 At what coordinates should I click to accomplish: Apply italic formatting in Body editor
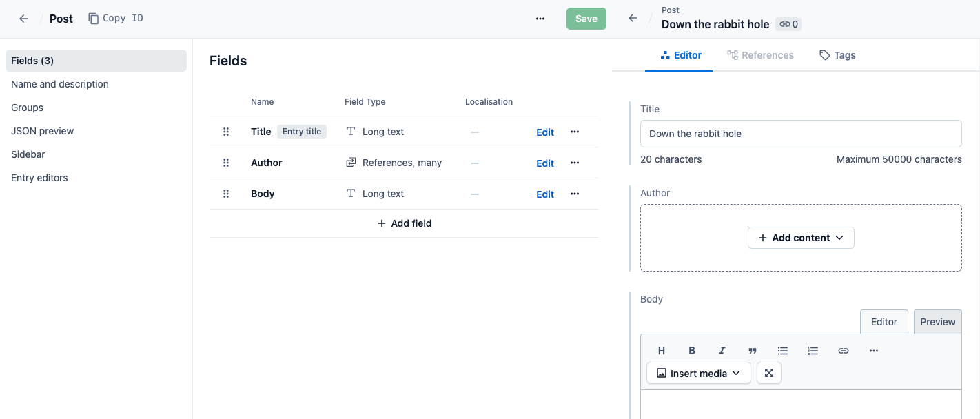(722, 351)
